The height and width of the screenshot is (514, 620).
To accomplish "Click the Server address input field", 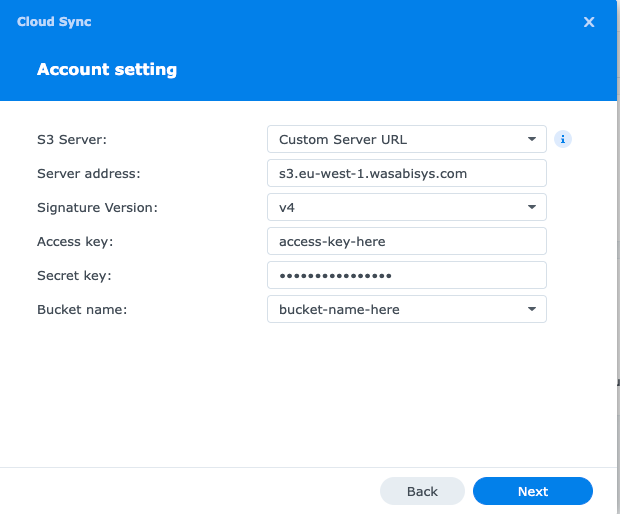I will pyautogui.click(x=406, y=173).
